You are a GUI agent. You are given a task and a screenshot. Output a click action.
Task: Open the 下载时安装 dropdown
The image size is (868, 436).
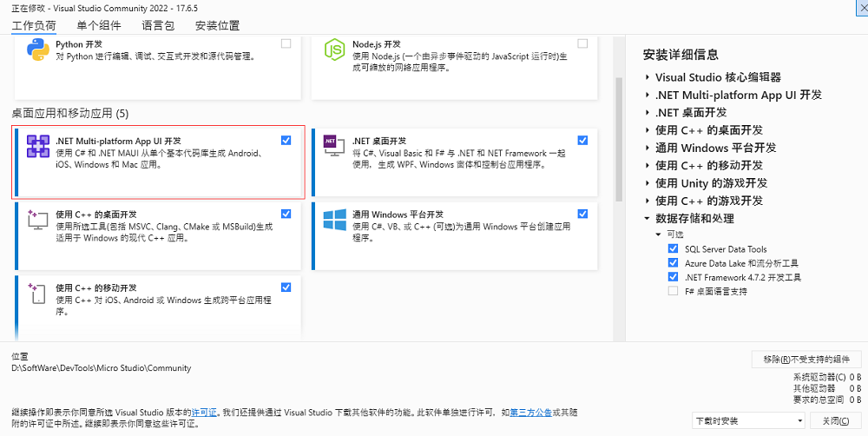point(749,420)
